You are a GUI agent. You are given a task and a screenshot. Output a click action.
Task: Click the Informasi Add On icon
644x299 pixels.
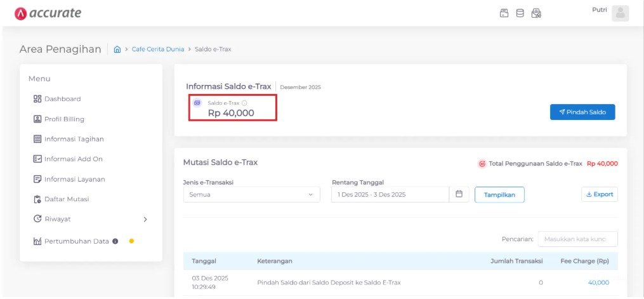[37, 159]
